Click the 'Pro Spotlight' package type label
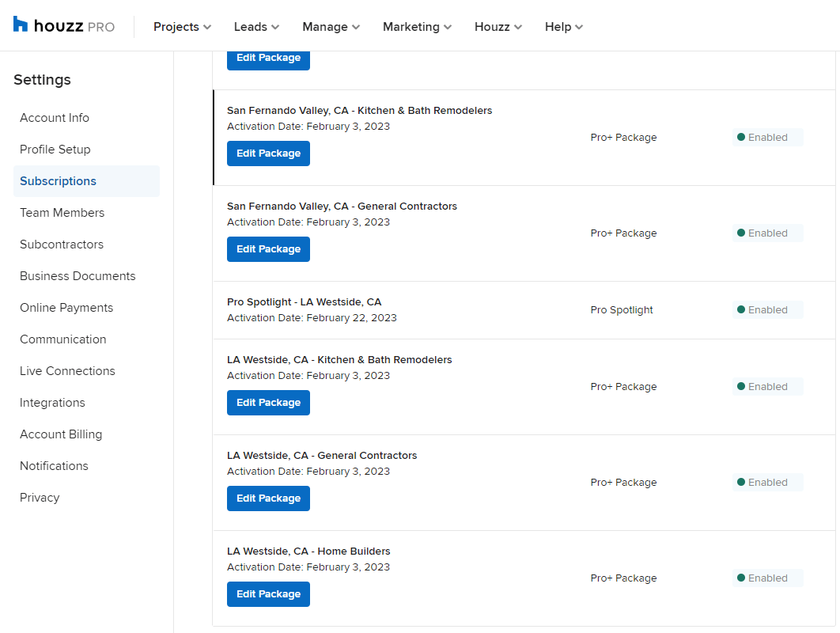840x633 pixels. [x=622, y=310]
